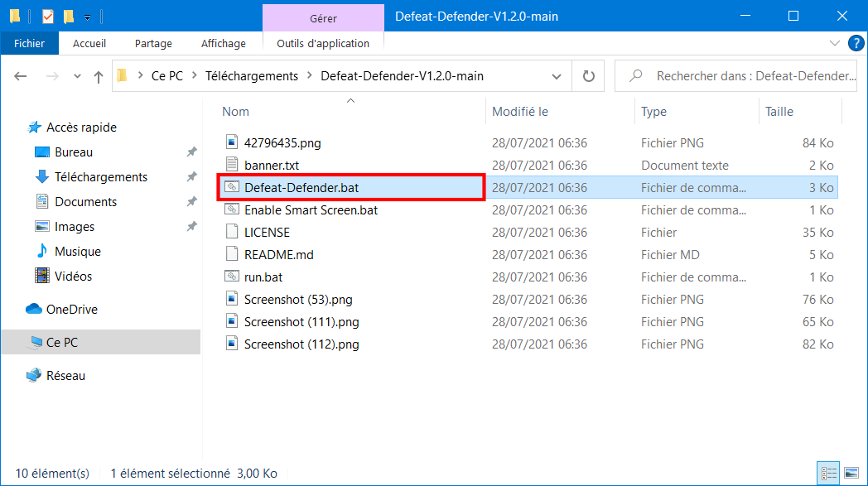
Task: Open Vidéos in the navigation pane
Action: (73, 277)
